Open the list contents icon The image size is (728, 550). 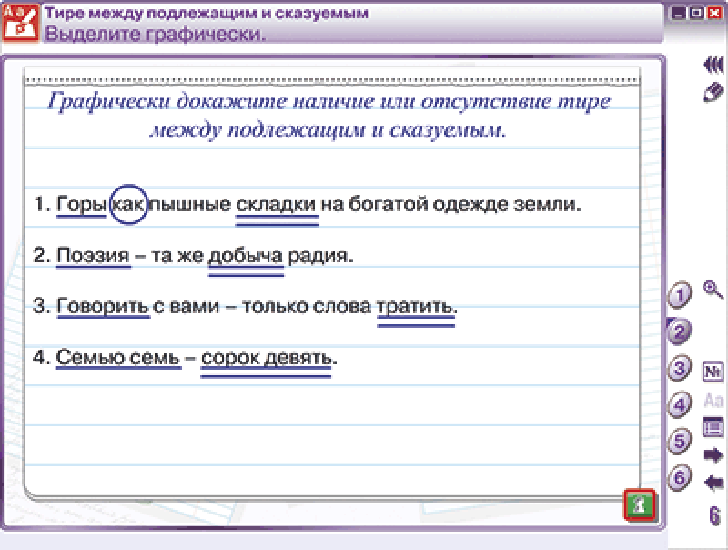click(713, 427)
